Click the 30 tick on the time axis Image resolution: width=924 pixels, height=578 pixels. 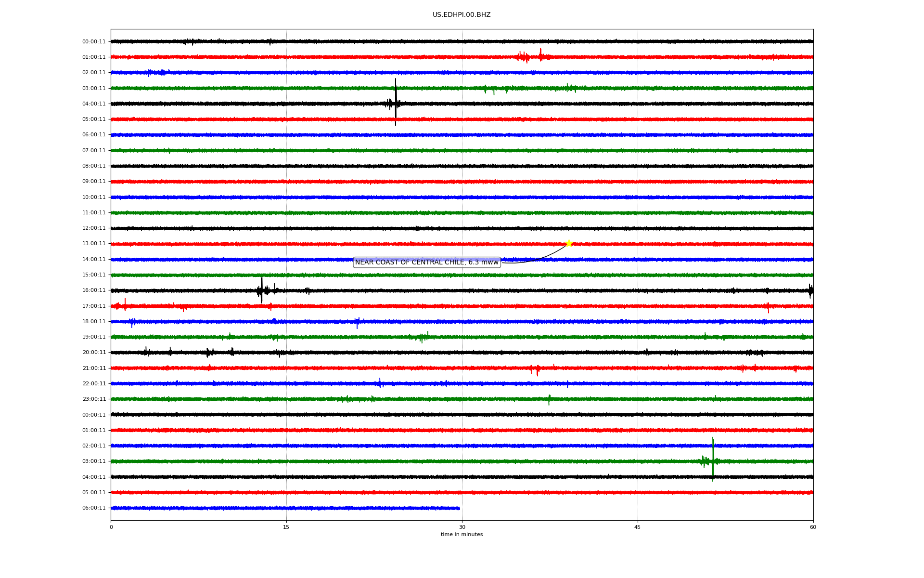pos(462,527)
